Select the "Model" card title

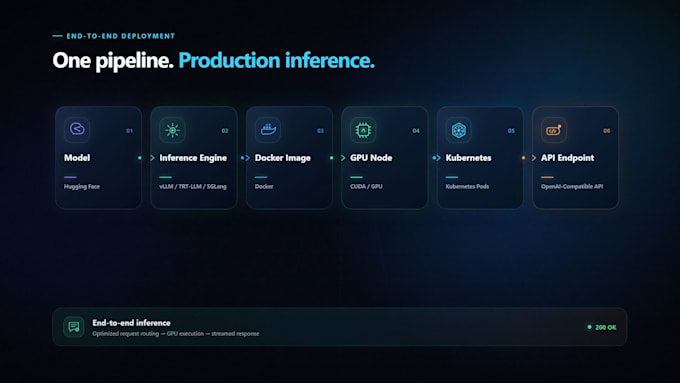pos(77,158)
